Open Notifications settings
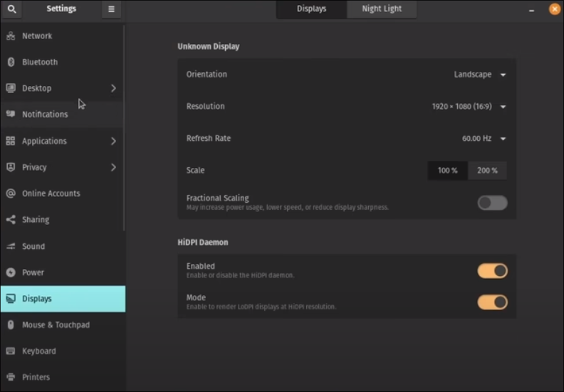The height and width of the screenshot is (392, 564). (x=63, y=115)
